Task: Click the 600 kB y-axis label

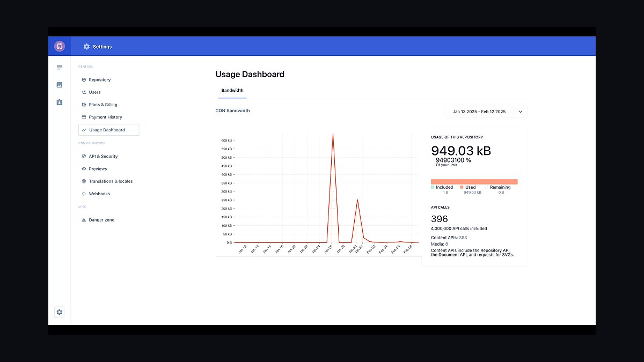Action: tap(226, 141)
